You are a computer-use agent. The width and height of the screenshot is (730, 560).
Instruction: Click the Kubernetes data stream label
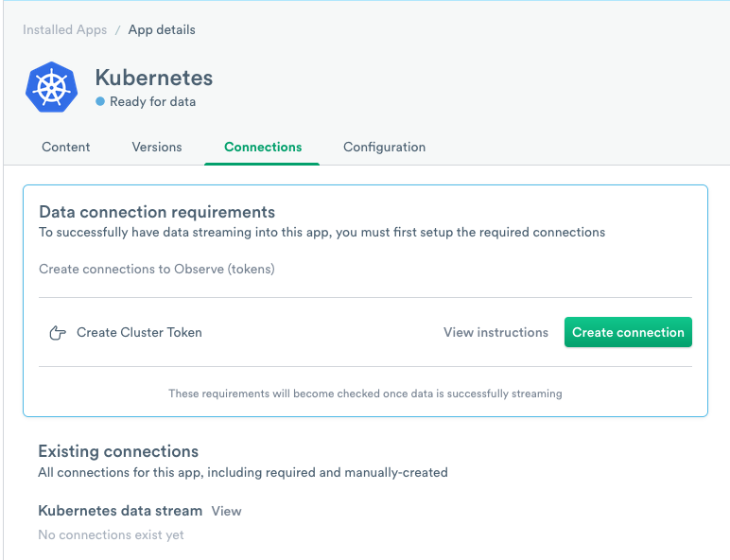tap(120, 511)
